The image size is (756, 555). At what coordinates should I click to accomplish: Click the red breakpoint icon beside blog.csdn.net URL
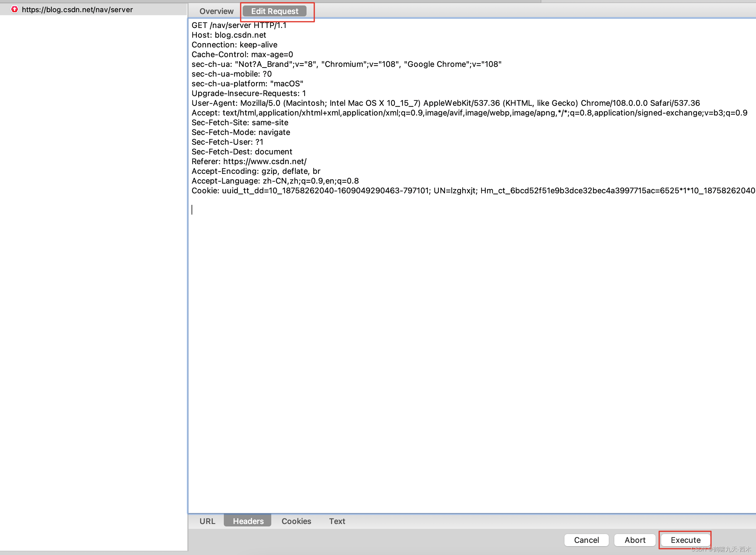pos(15,9)
